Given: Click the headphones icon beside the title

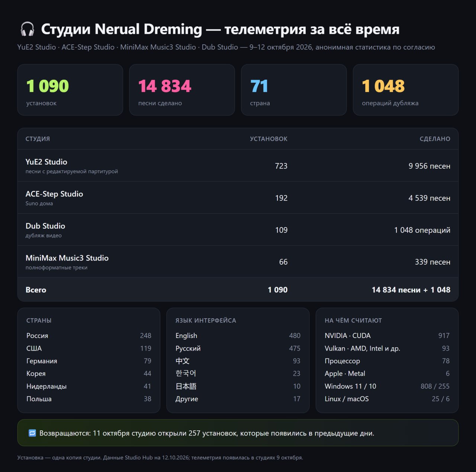Looking at the screenshot, I should click(27, 29).
